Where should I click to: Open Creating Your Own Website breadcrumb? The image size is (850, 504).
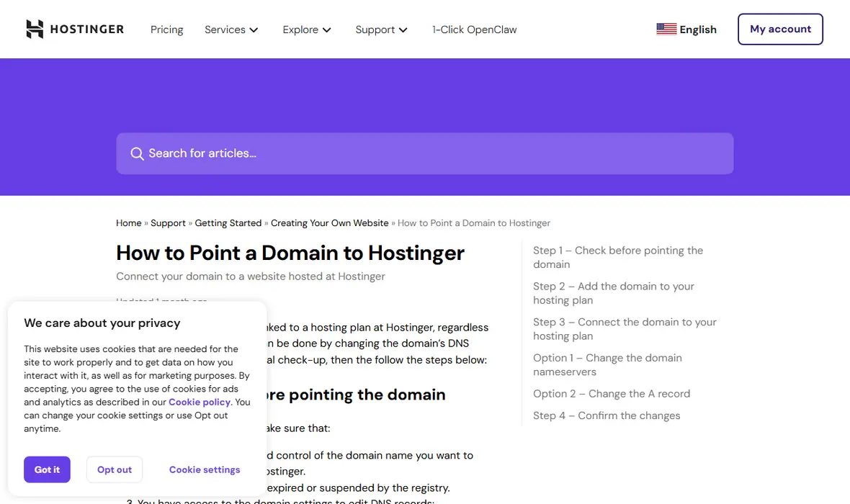(330, 223)
